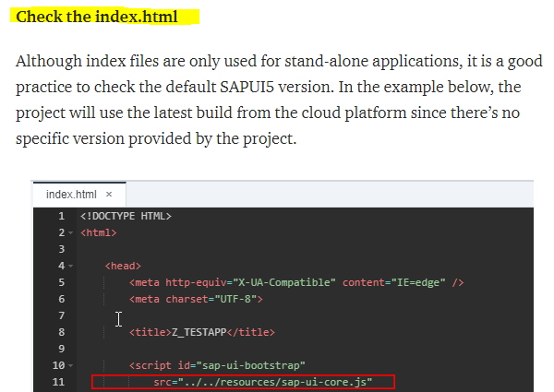Collapse the head tag fold arrow on line 4
554x392 pixels.
[x=71, y=266]
